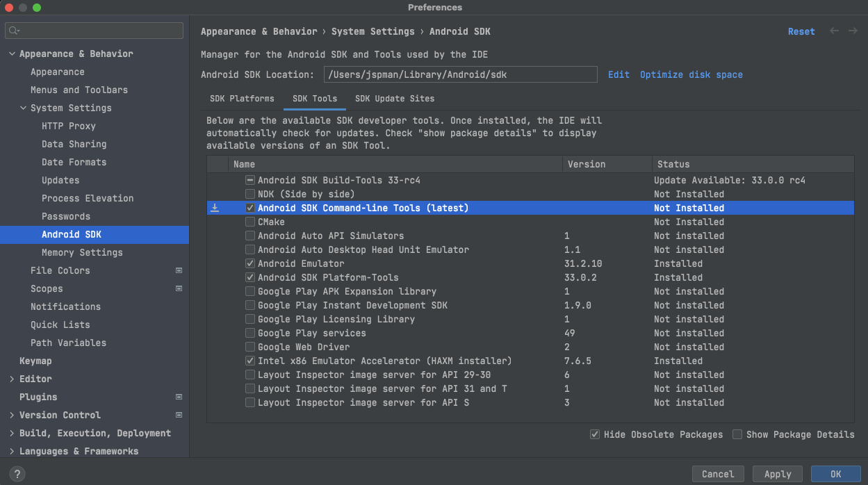Toggle Android SDK Build-Tools 33-rc4 checkbox

point(250,180)
